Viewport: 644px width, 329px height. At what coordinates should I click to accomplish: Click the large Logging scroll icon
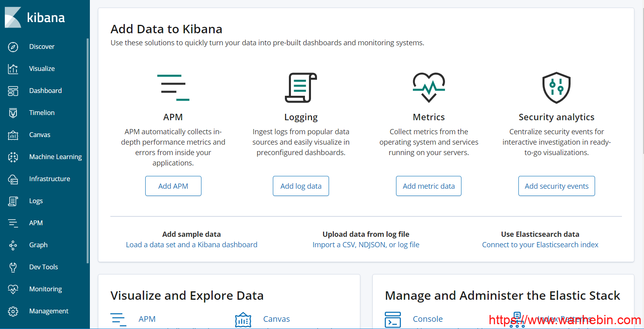click(x=301, y=87)
